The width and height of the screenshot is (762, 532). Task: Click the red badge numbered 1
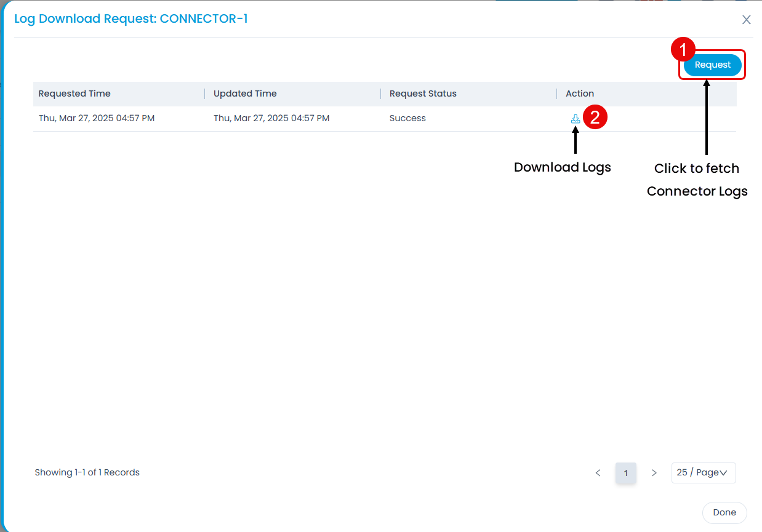[683, 49]
